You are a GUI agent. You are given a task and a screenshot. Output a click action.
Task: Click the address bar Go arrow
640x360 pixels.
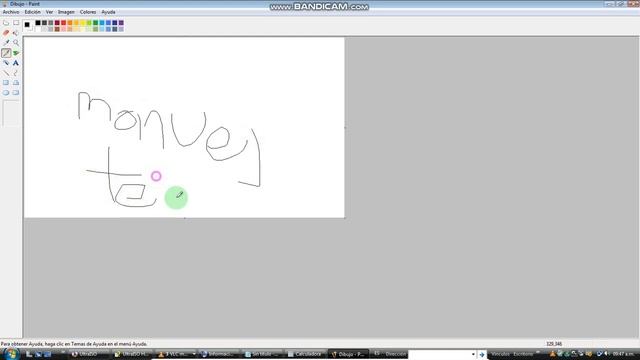tap(482, 354)
